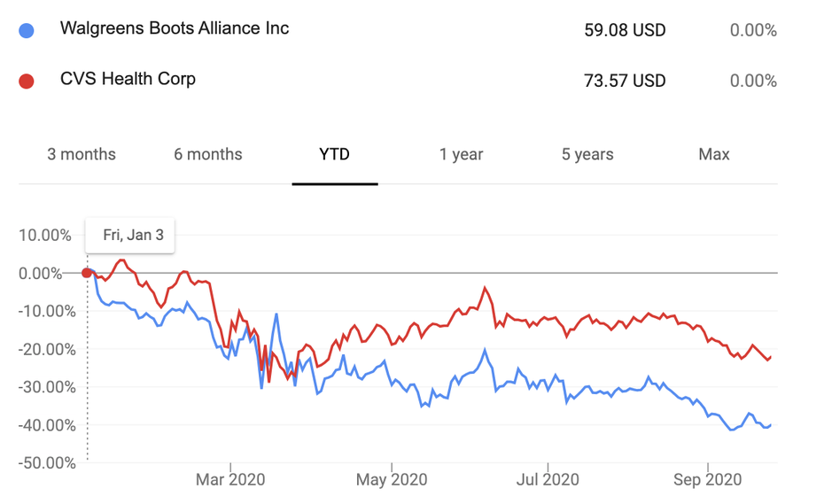Switch to the 6 months tab
824x504 pixels.
click(x=208, y=154)
